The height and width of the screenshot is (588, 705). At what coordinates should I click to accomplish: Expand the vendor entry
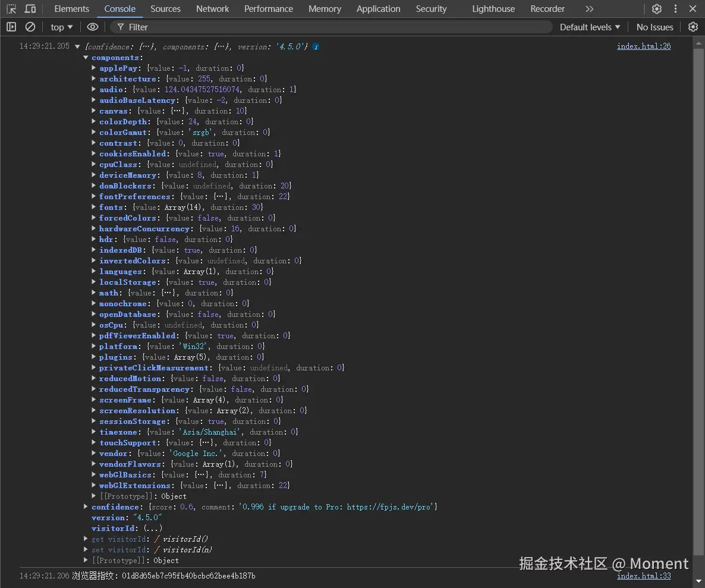93,453
